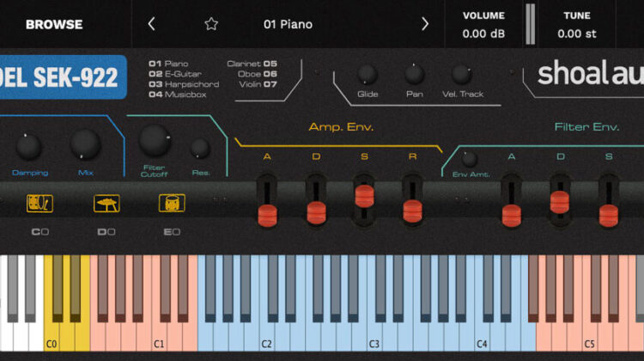Select Violin 07 instrument
This screenshot has height=361, width=644.
[x=258, y=84]
